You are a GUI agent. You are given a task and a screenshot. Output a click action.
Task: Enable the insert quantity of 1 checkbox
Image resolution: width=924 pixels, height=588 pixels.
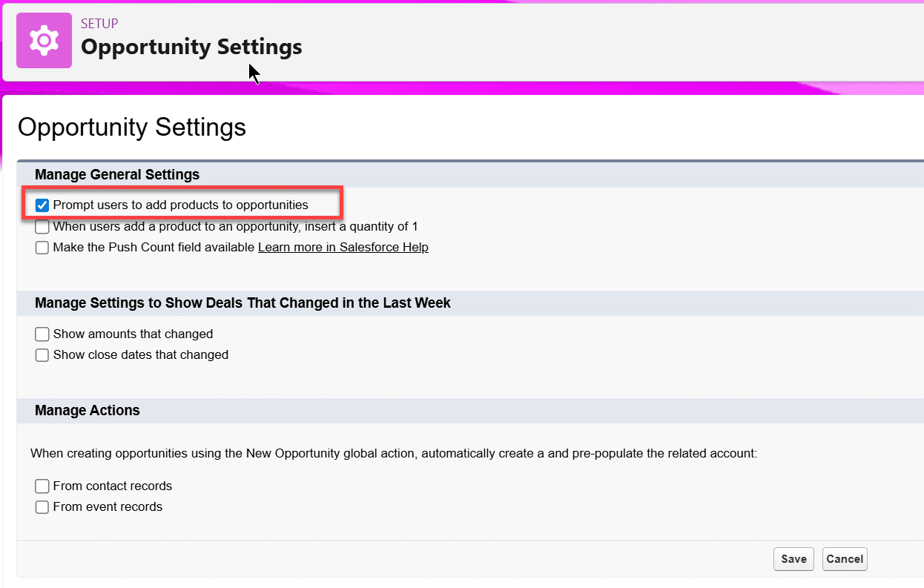click(42, 227)
